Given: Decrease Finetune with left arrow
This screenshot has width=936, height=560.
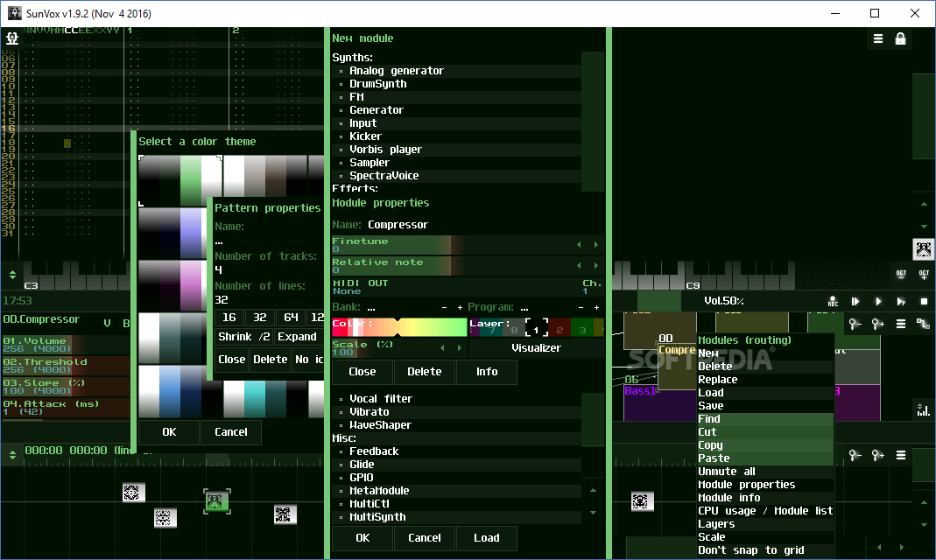Looking at the screenshot, I should pos(579,244).
